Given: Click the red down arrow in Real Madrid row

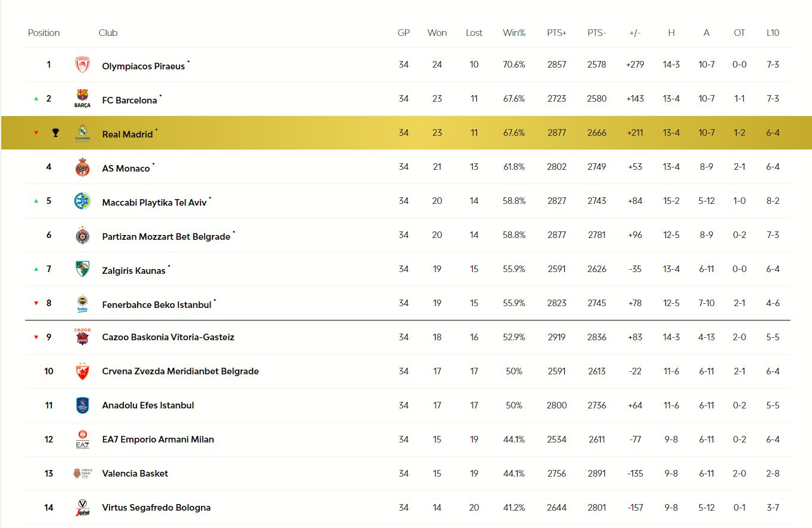Looking at the screenshot, I should coord(36,133).
